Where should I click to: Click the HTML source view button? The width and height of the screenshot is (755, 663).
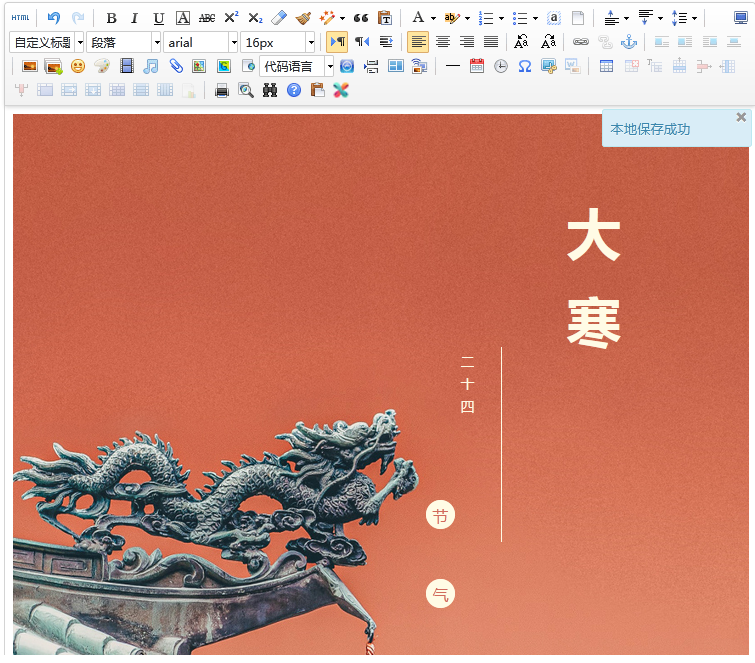(20, 18)
